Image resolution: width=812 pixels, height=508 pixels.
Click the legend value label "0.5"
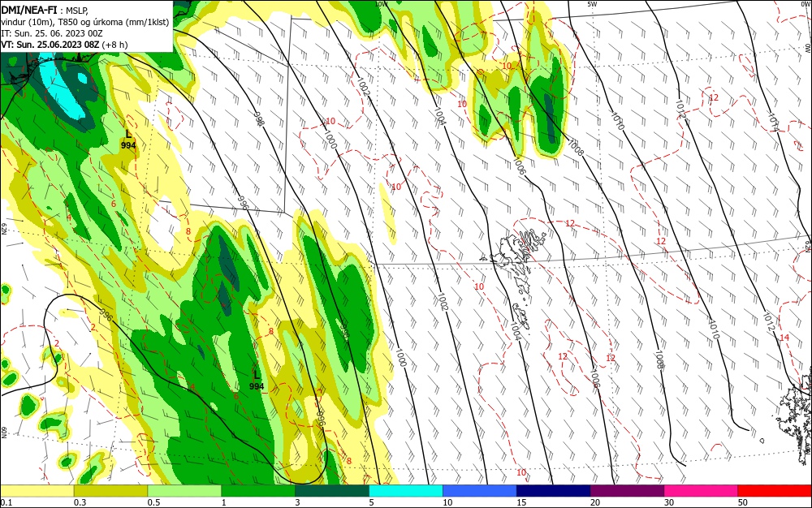pyautogui.click(x=153, y=502)
